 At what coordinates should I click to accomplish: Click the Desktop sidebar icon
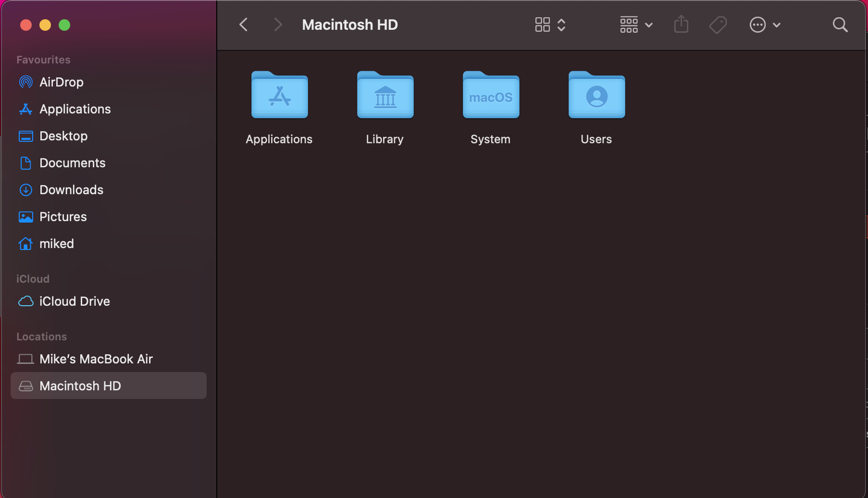[26, 136]
